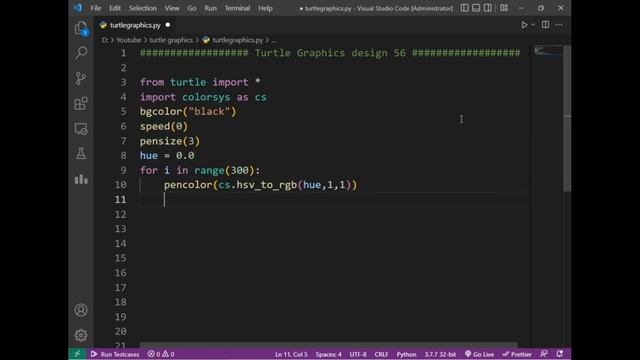Click the vertical editor scrollbar
This screenshot has width=640, height=360.
[x=567, y=118]
